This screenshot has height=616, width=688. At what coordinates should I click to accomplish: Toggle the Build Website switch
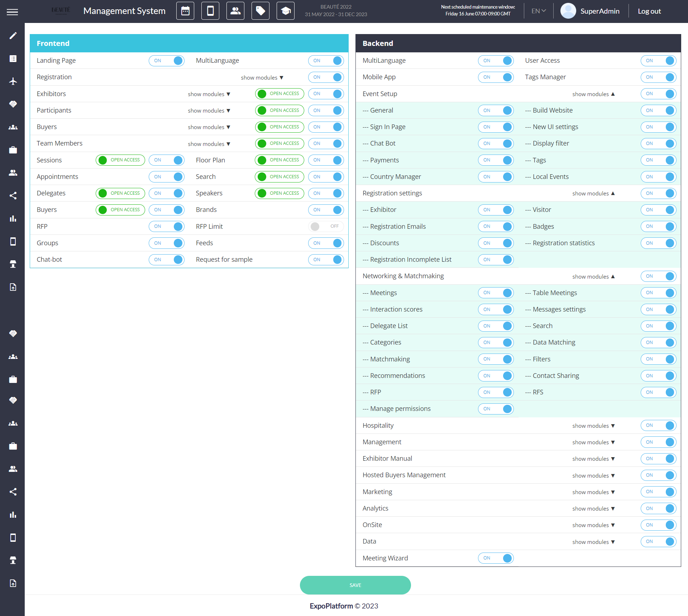tap(658, 110)
